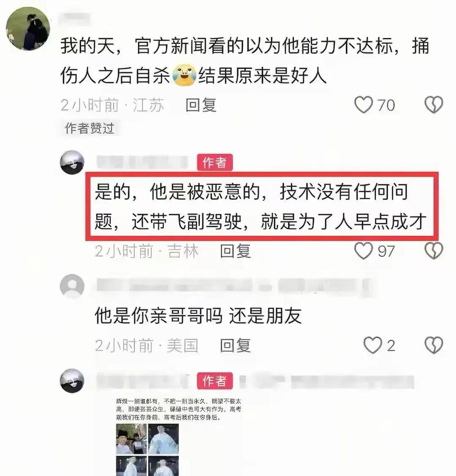
Task: Open author's avatar beside first 作者 reply
Action: [x=72, y=162]
